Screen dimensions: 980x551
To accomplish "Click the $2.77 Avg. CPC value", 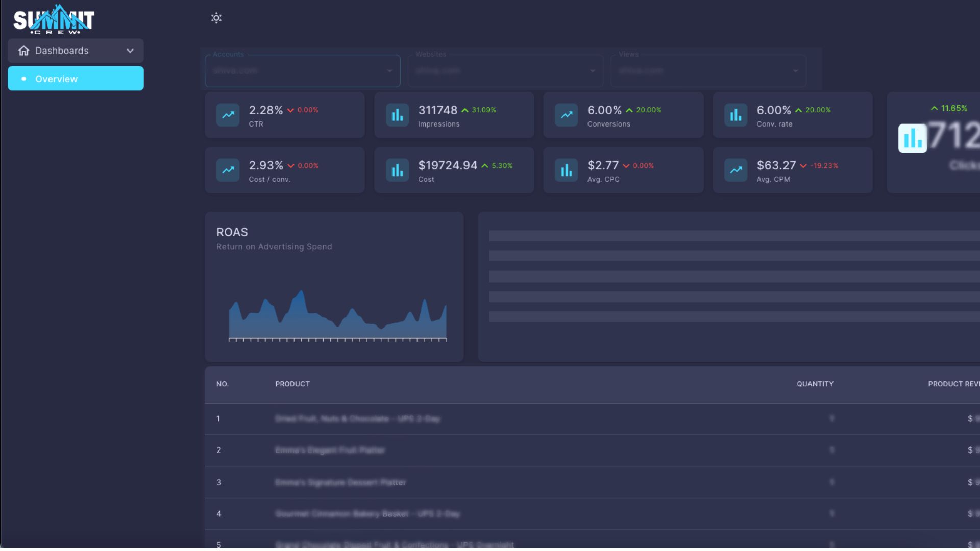I will 603,165.
